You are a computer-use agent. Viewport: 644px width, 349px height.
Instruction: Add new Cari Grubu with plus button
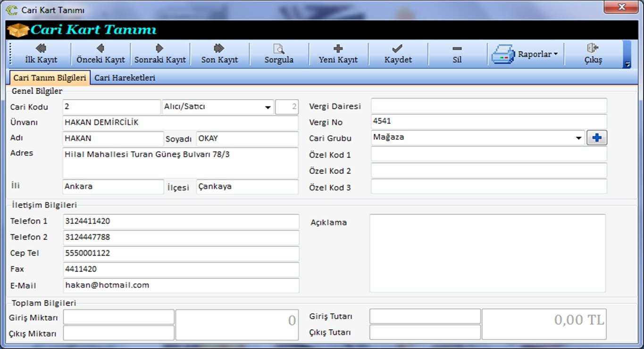point(597,138)
